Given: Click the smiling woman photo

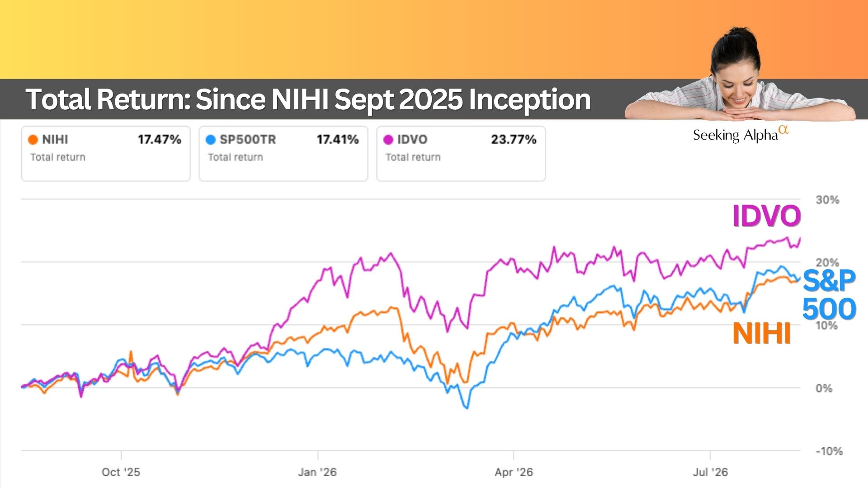Looking at the screenshot, I should pyautogui.click(x=740, y=75).
